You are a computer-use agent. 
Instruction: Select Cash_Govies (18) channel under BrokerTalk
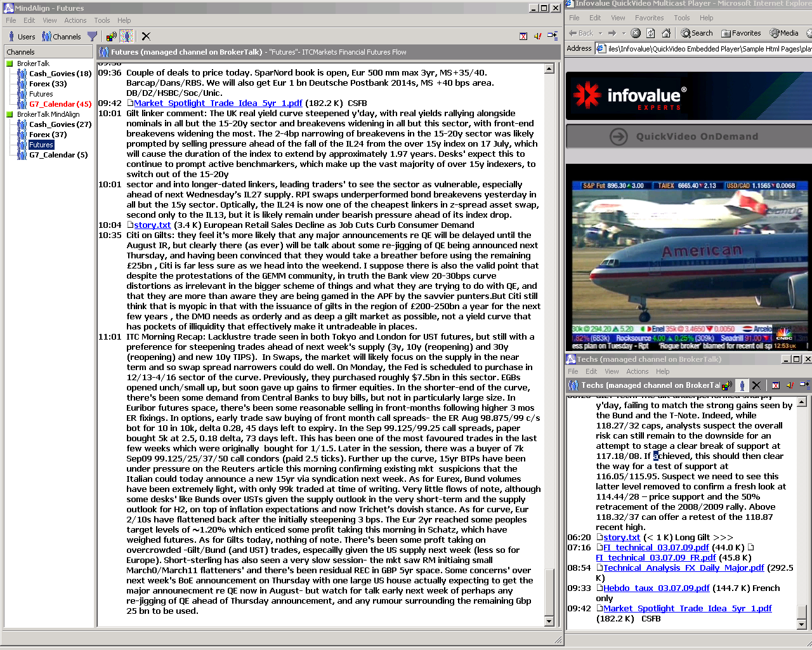(x=60, y=74)
